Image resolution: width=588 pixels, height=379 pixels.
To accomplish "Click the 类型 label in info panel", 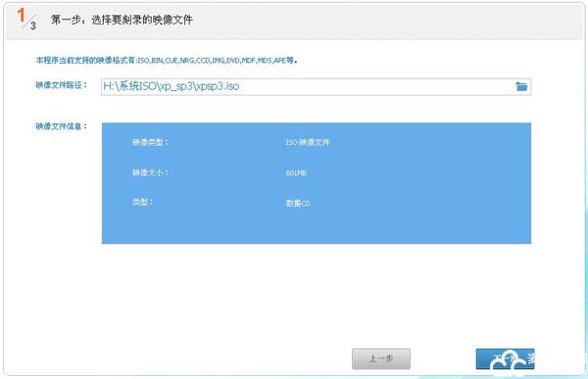I will (x=142, y=202).
